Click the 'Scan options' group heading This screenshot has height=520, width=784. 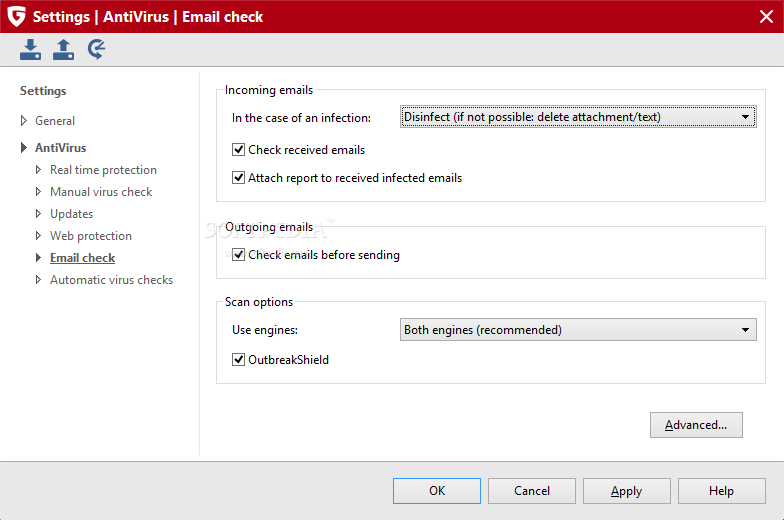click(x=259, y=302)
